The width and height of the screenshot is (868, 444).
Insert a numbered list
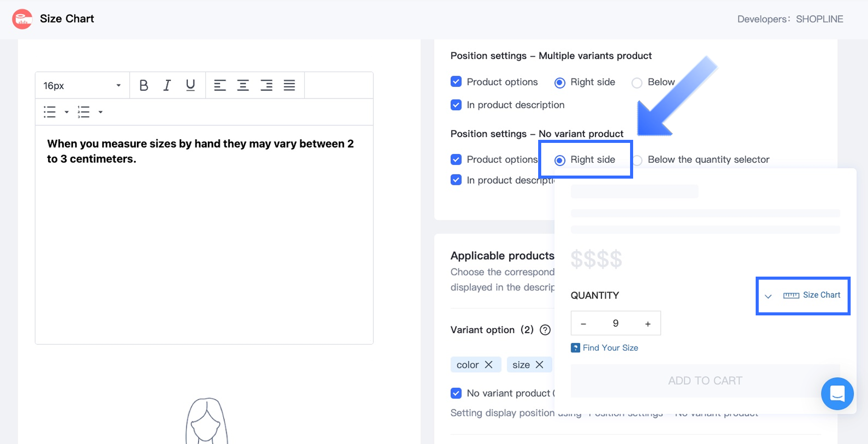(x=83, y=112)
